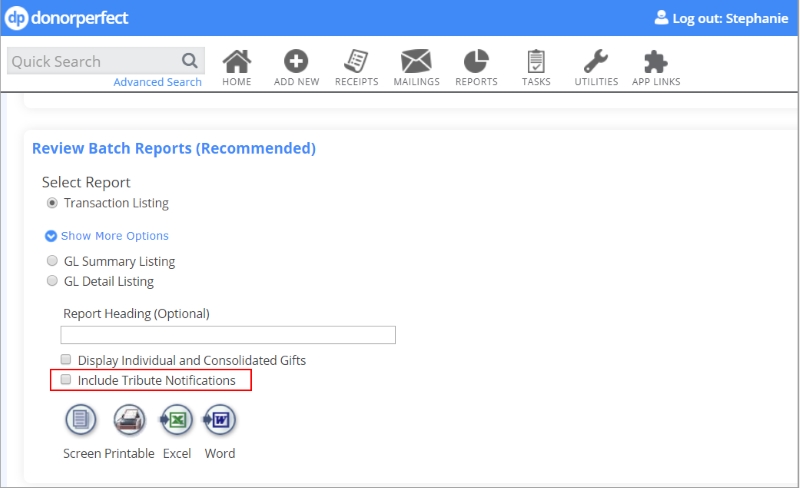Select Transaction Listing radio button
This screenshot has height=488, width=800.
52,203
